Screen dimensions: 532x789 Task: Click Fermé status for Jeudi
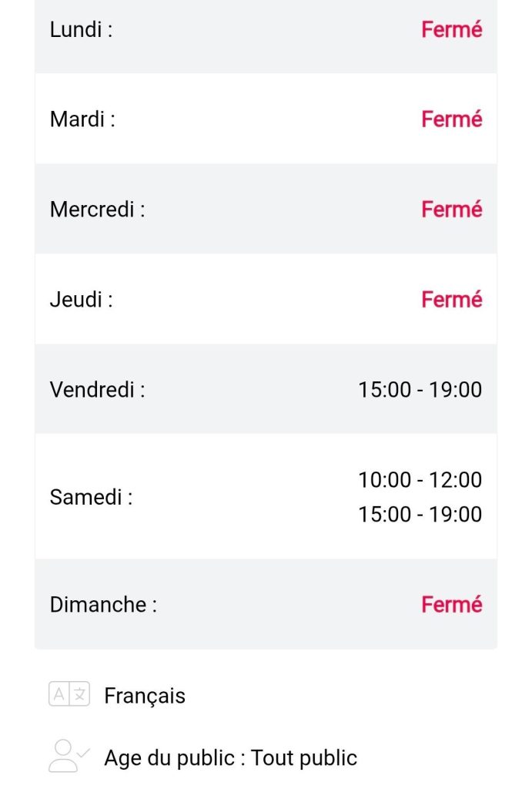pos(451,300)
